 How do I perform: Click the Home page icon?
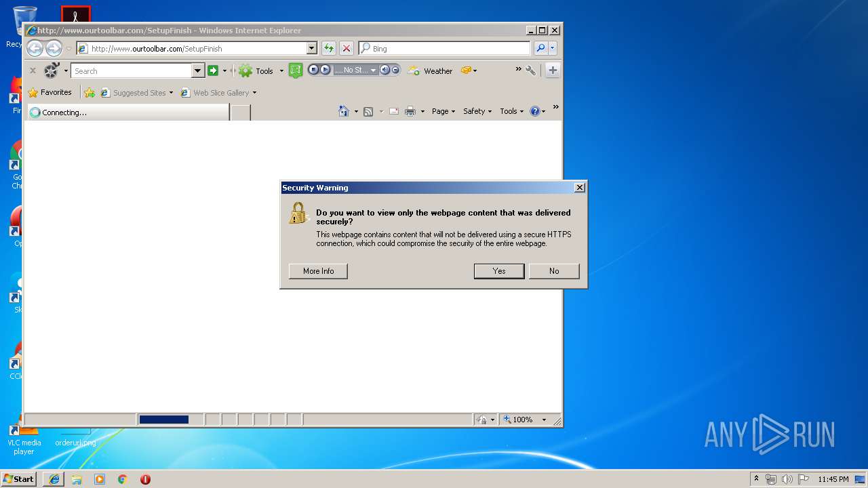[x=344, y=111]
